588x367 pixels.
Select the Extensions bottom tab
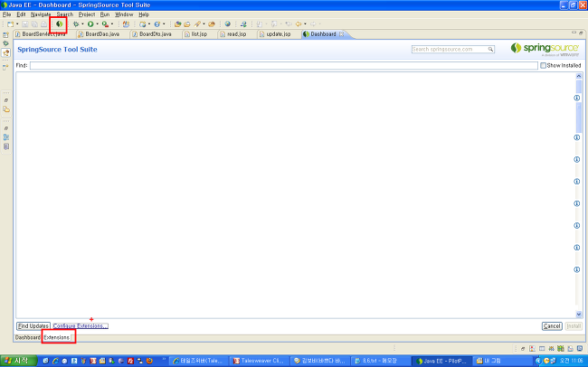[57, 337]
